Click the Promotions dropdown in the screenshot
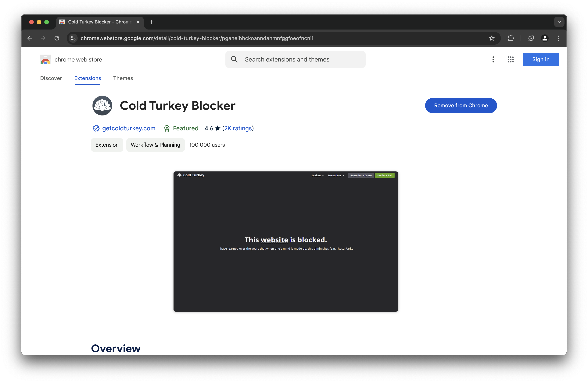The height and width of the screenshot is (383, 588). pos(335,175)
